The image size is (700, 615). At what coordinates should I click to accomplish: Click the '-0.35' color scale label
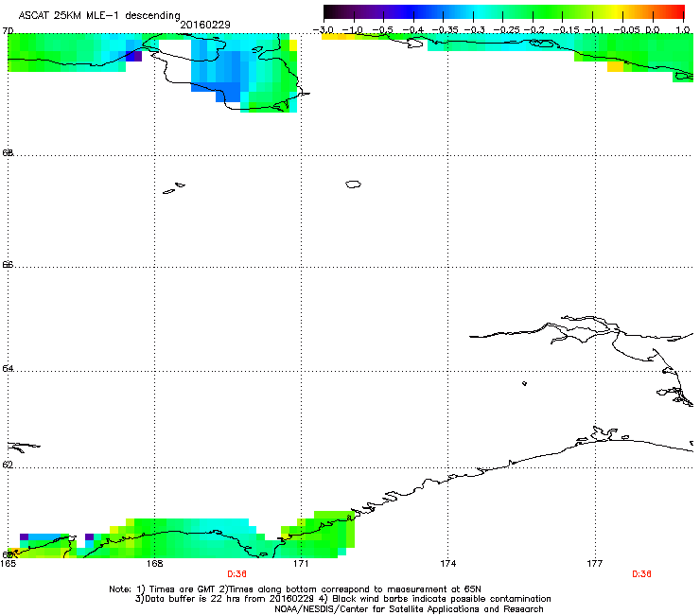[446, 30]
